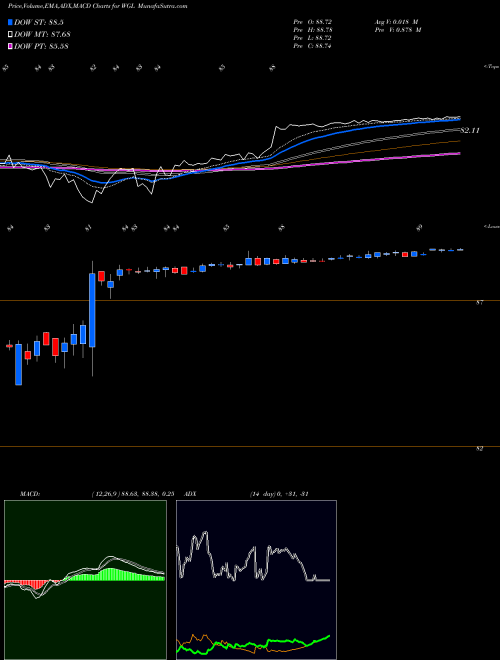The image size is (500, 660).
Task: Open the ADX indicator chart panel
Action: [x=256, y=580]
